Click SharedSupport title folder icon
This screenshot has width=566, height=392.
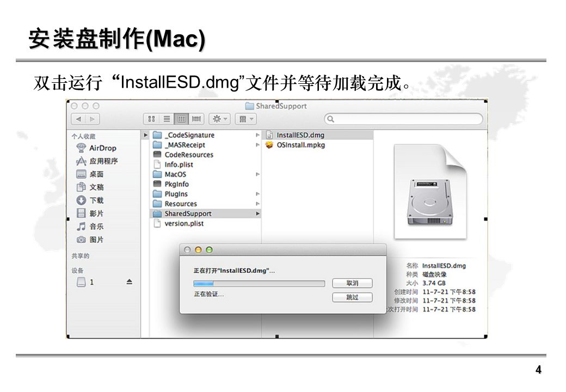pos(249,106)
